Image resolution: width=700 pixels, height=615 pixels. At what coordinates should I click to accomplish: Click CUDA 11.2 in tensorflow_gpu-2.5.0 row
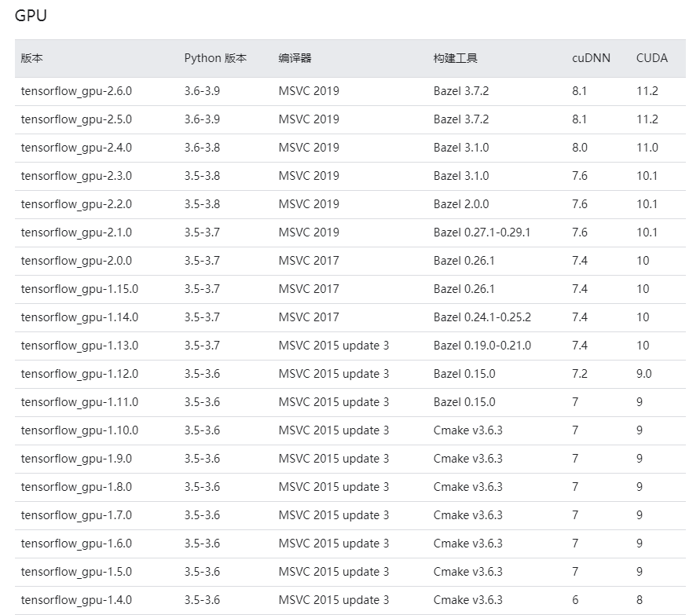(647, 119)
